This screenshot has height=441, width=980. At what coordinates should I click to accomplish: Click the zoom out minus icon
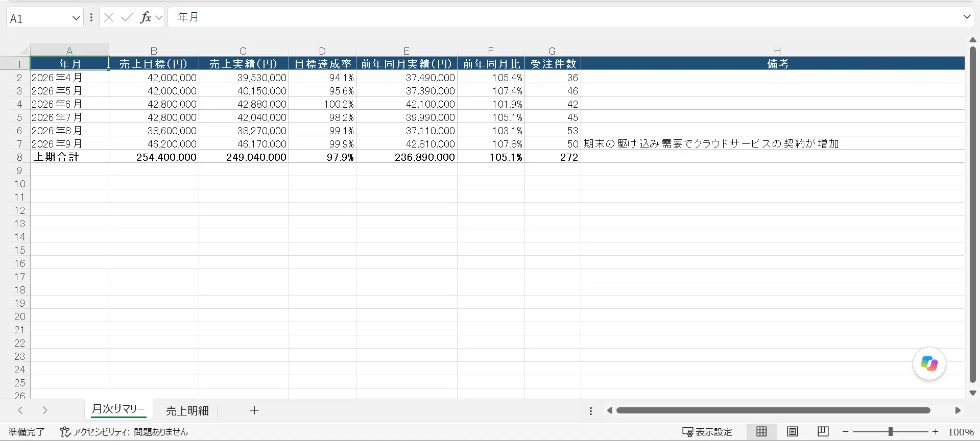pos(846,432)
